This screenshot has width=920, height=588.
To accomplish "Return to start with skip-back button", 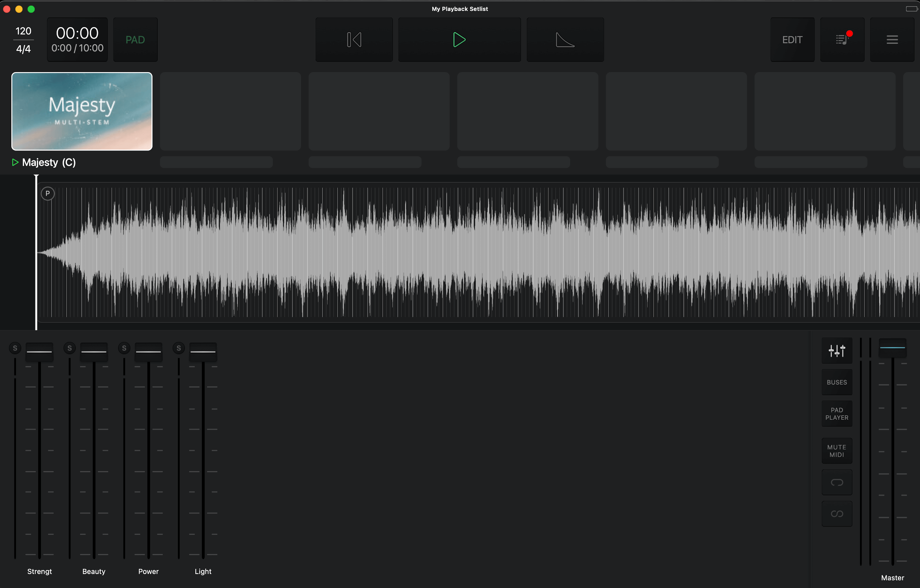I will click(x=354, y=40).
